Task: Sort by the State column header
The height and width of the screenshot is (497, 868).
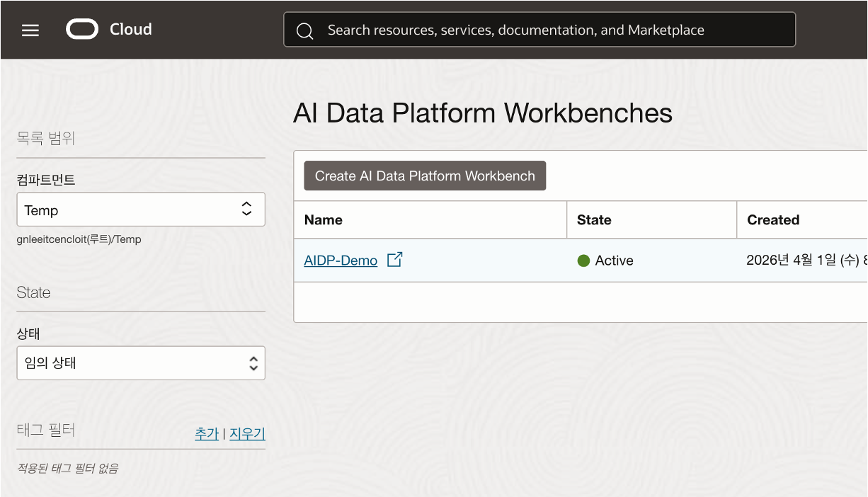Action: click(594, 220)
